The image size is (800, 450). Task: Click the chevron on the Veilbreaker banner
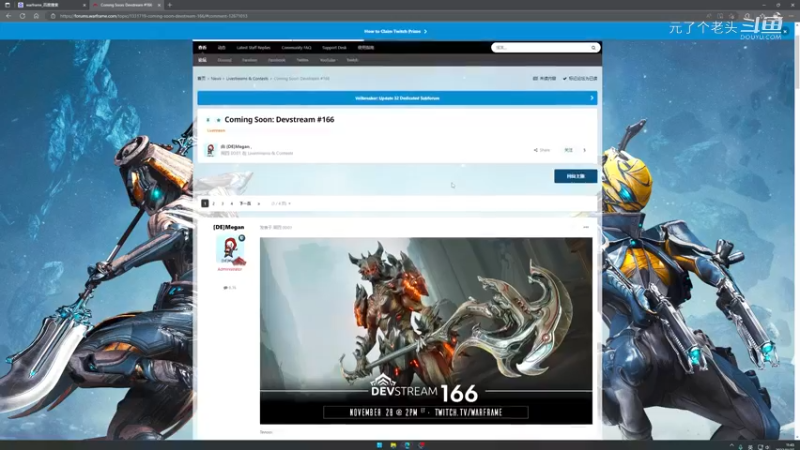coord(592,98)
